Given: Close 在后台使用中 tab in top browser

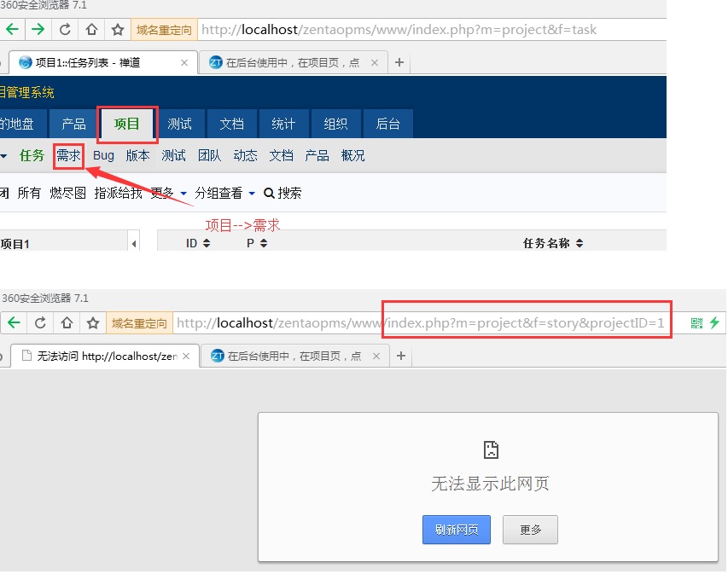Looking at the screenshot, I should (375, 62).
